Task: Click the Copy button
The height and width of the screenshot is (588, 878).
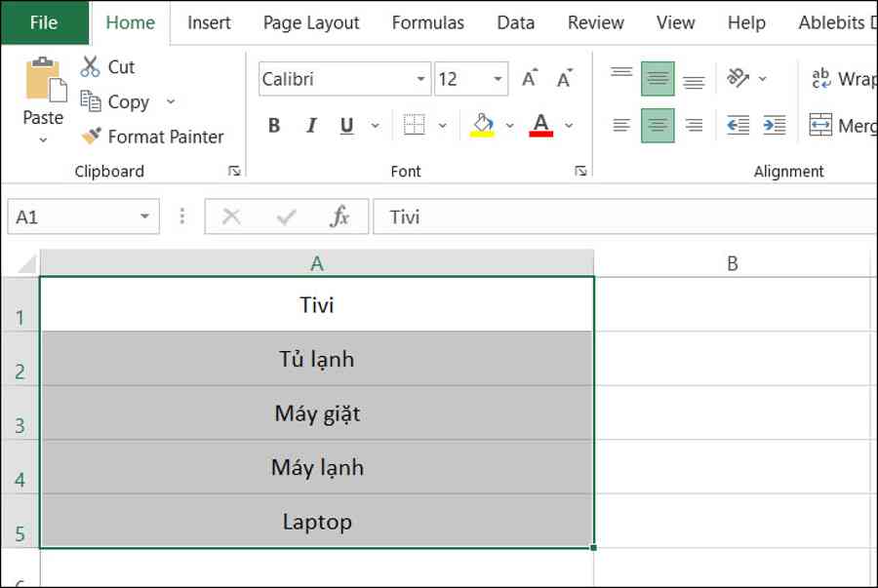Action: tap(115, 101)
